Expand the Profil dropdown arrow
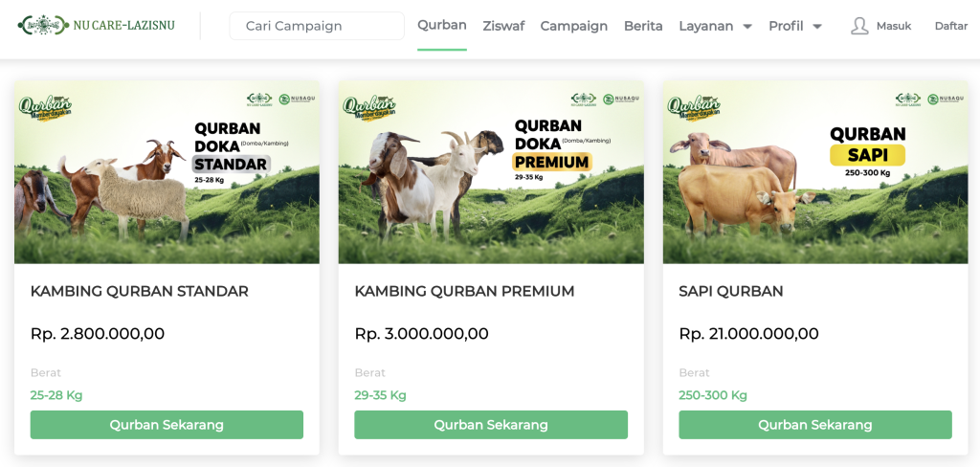 pos(817,27)
